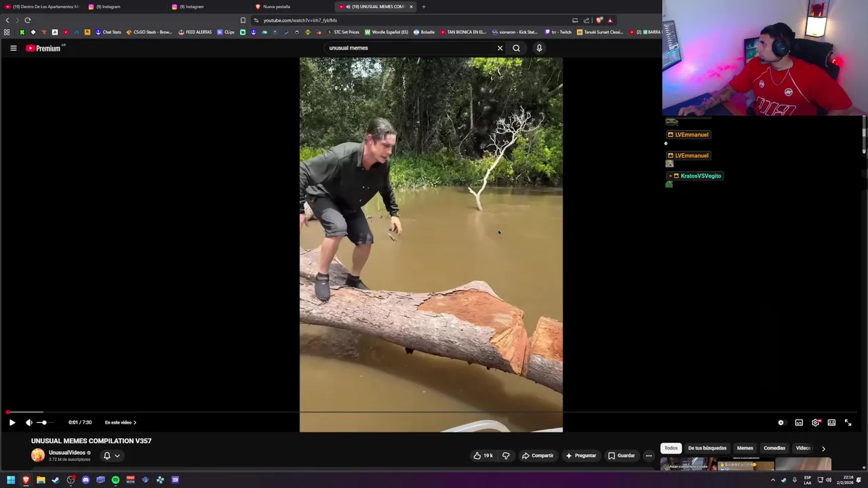Open the notification bell dropdown
Image resolution: width=868 pixels, height=488 pixels.
pyautogui.click(x=111, y=455)
